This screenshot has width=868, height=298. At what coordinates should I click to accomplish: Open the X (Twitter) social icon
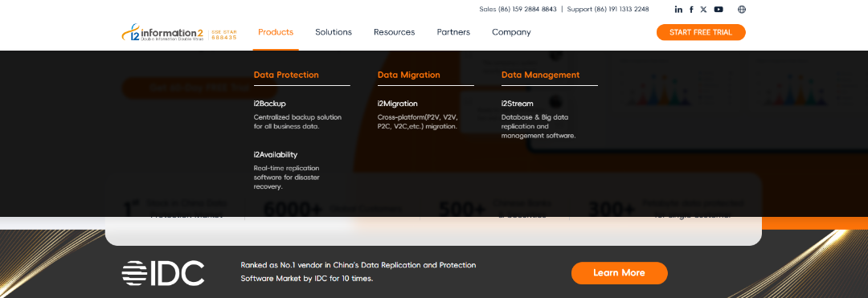[703, 10]
